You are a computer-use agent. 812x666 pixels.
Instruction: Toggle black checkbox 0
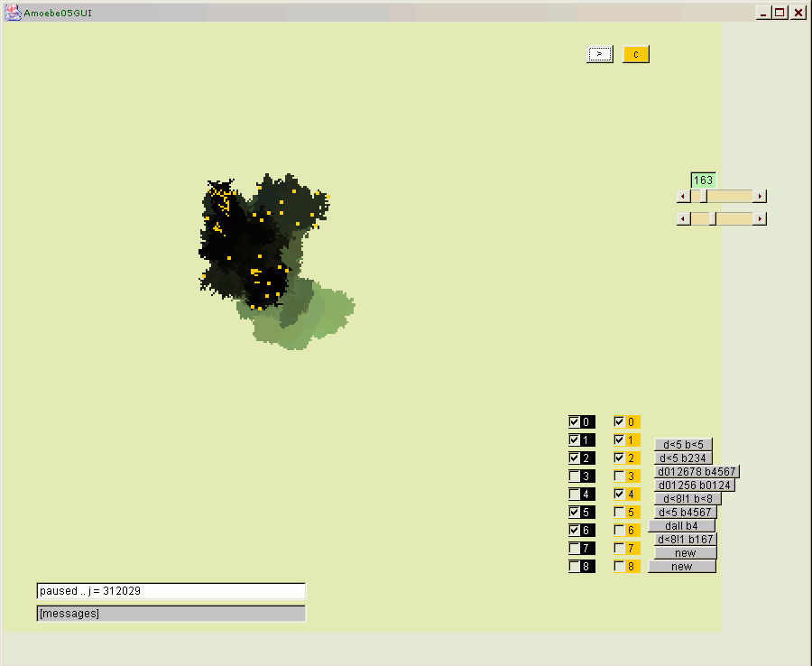point(575,421)
